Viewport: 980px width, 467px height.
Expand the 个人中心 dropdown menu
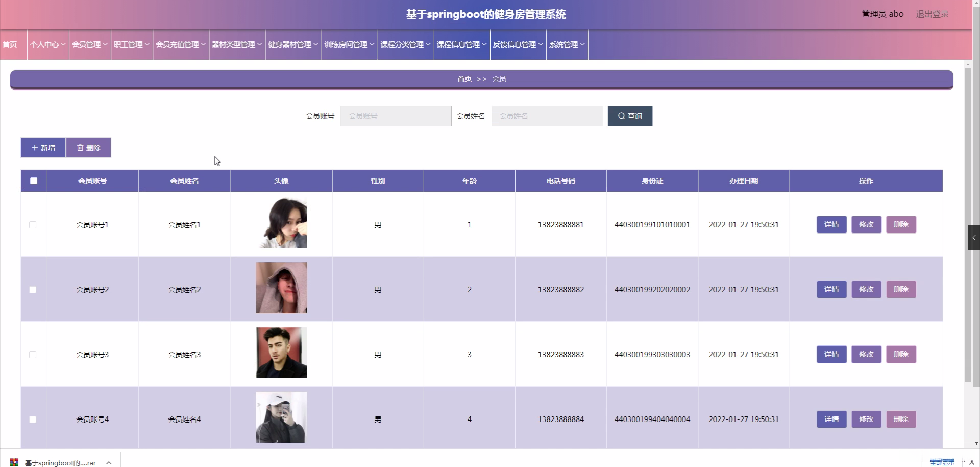48,44
